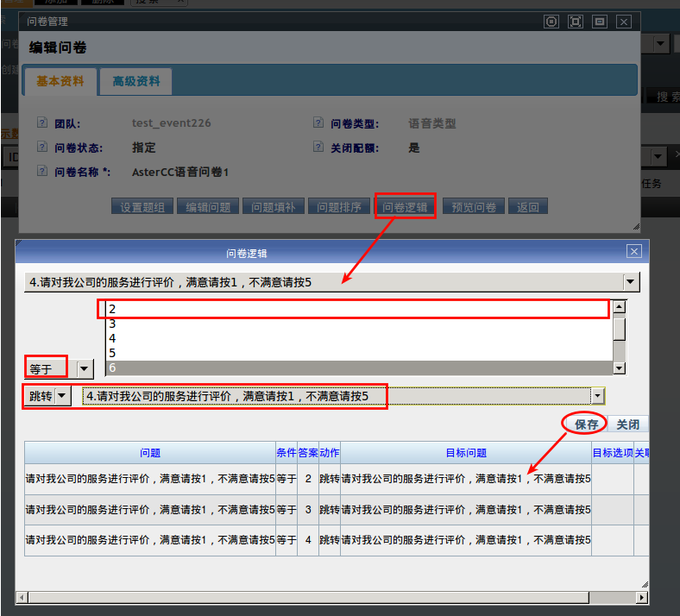Click the circular pin icon in 问卷管理 title bar
Image resolution: width=680 pixels, height=616 pixels.
[x=551, y=22]
